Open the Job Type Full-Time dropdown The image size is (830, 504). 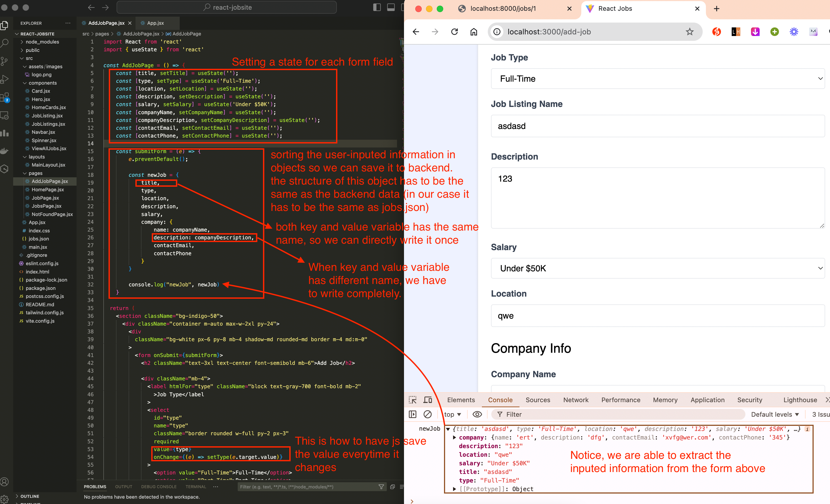click(x=658, y=78)
